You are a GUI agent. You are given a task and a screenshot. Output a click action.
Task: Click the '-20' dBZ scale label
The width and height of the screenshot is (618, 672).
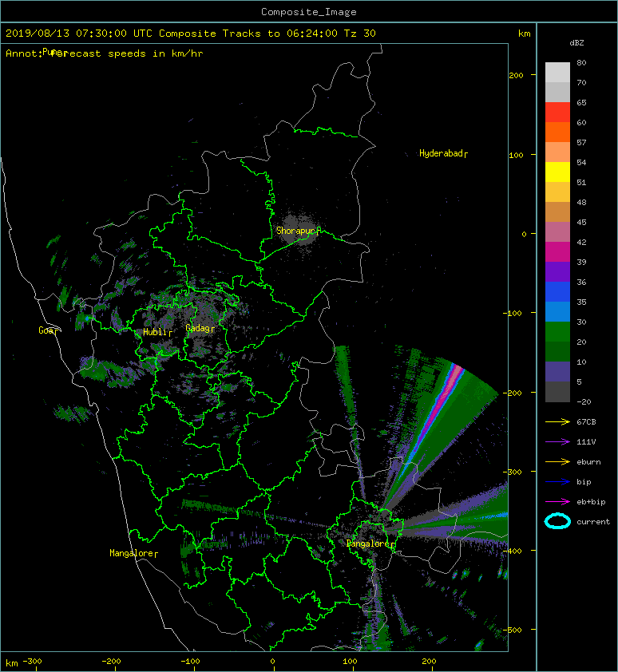coord(584,402)
